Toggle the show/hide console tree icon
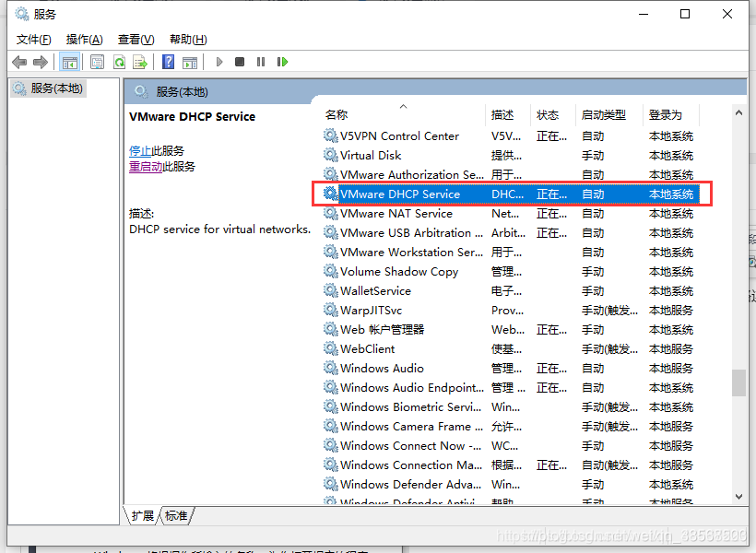The width and height of the screenshot is (756, 553). tap(70, 62)
